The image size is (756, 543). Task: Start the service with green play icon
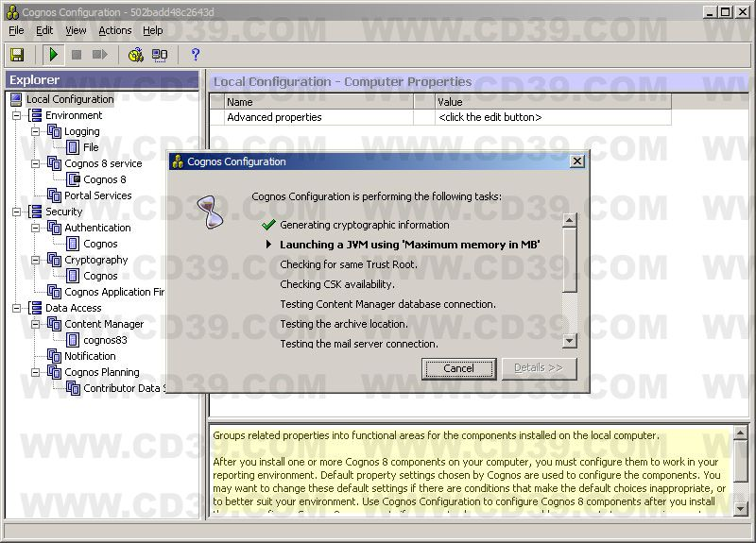tap(53, 55)
